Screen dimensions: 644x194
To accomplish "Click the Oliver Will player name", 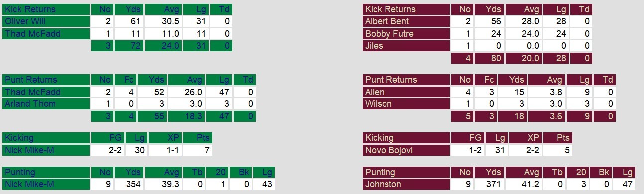I will 25,21.
